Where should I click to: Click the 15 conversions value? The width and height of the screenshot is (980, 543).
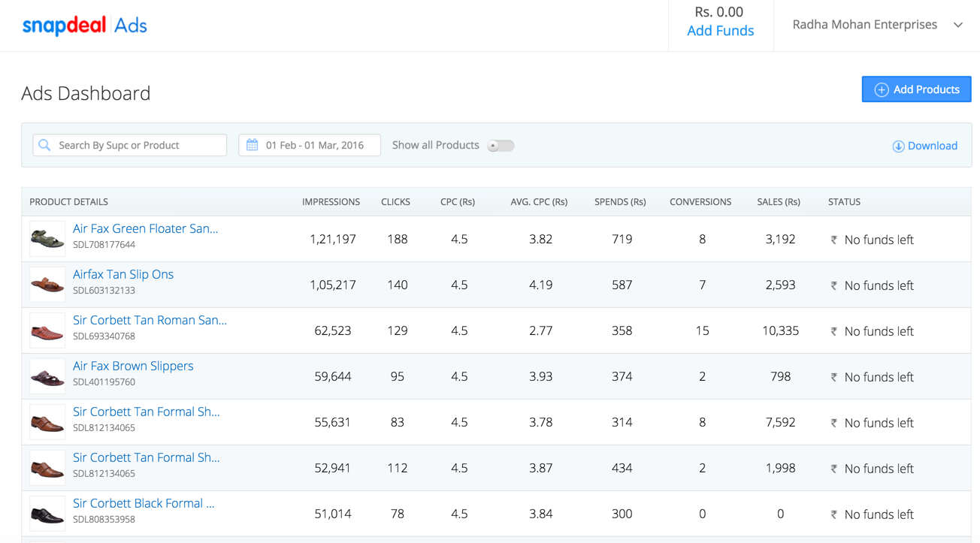point(702,331)
